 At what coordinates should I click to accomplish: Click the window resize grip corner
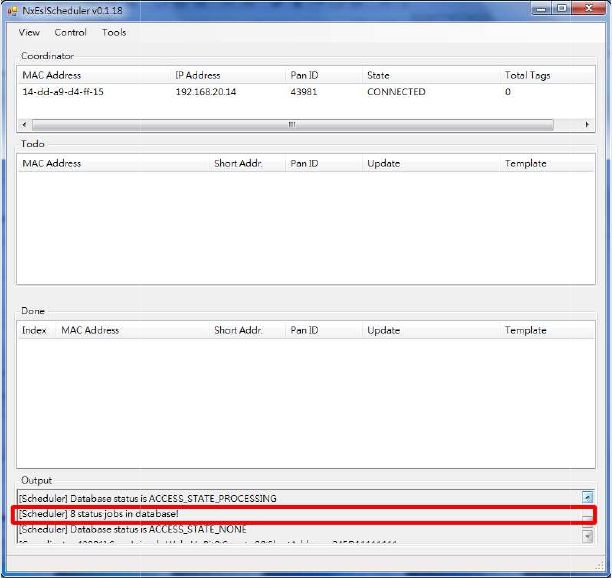click(600, 566)
